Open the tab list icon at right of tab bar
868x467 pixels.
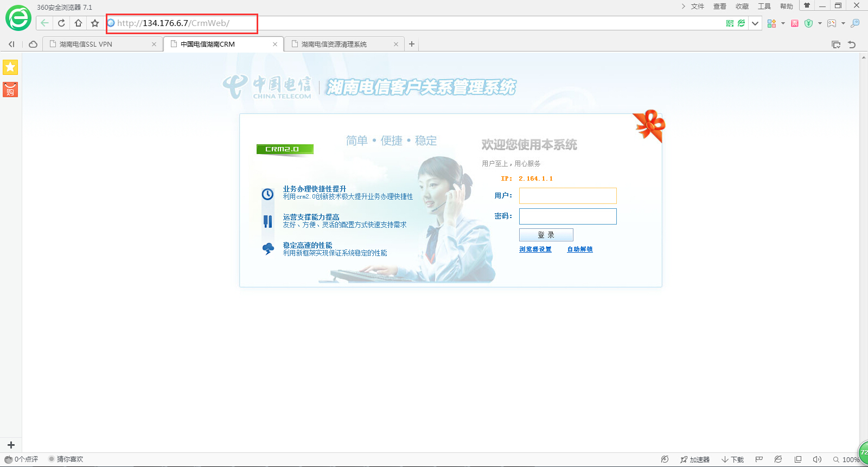836,44
